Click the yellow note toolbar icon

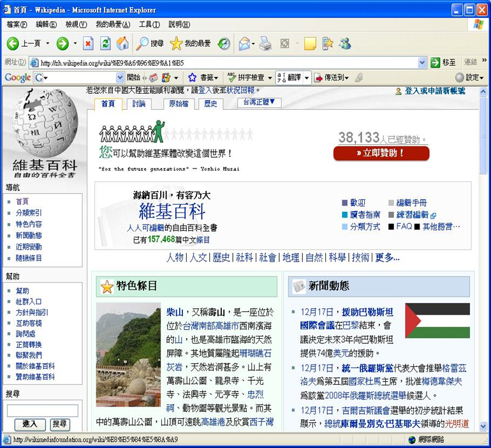[x=310, y=43]
